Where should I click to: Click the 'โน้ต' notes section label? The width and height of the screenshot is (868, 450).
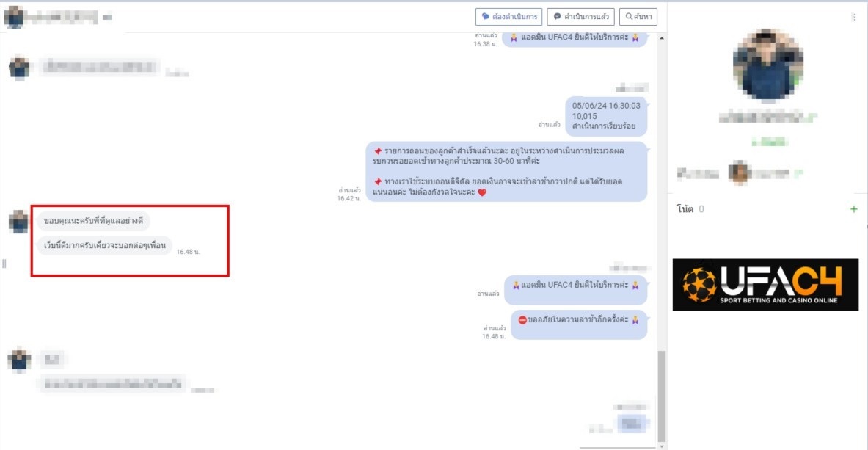[x=685, y=209]
